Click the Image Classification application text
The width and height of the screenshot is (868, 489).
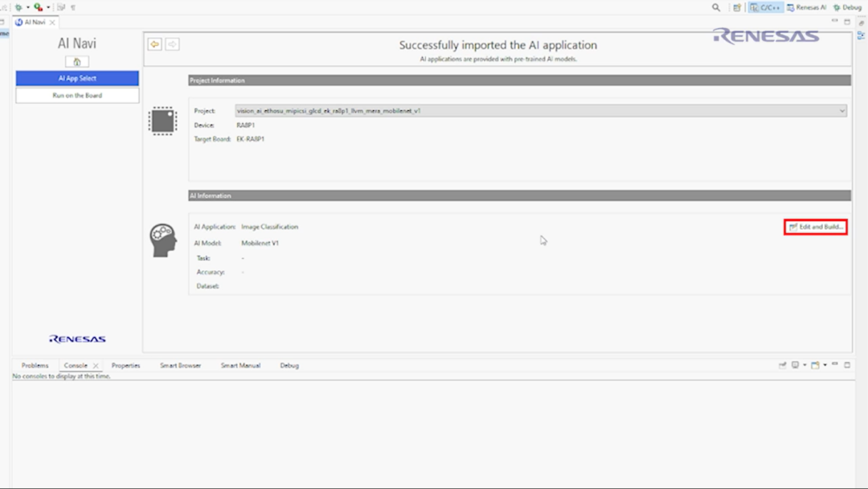pyautogui.click(x=269, y=227)
